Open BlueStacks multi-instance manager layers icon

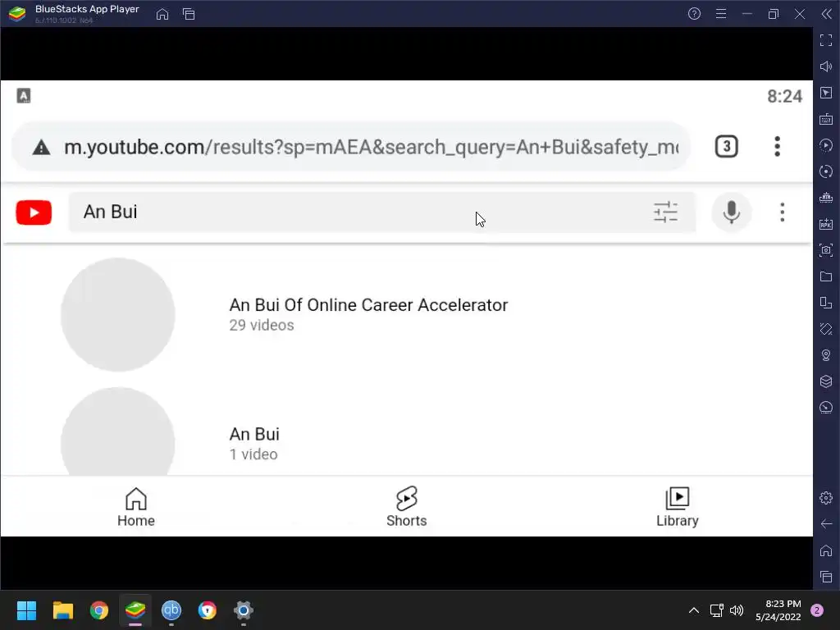coord(826,381)
